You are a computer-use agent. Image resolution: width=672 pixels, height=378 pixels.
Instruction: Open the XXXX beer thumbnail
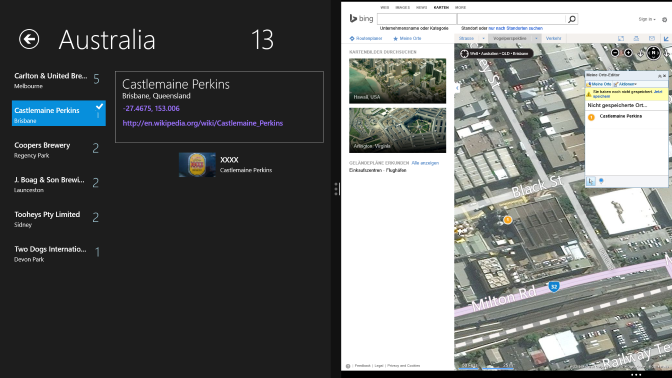point(197,165)
